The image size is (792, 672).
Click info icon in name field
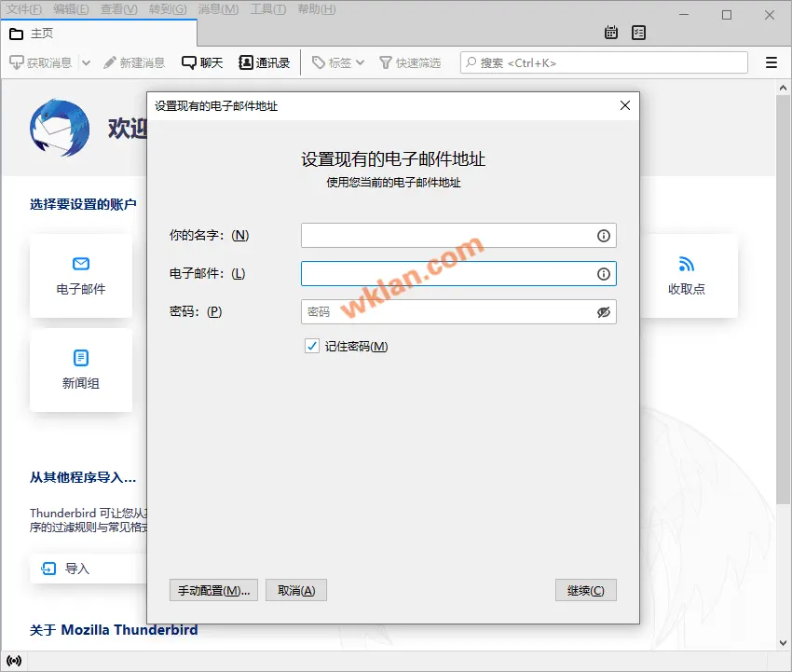(x=603, y=236)
